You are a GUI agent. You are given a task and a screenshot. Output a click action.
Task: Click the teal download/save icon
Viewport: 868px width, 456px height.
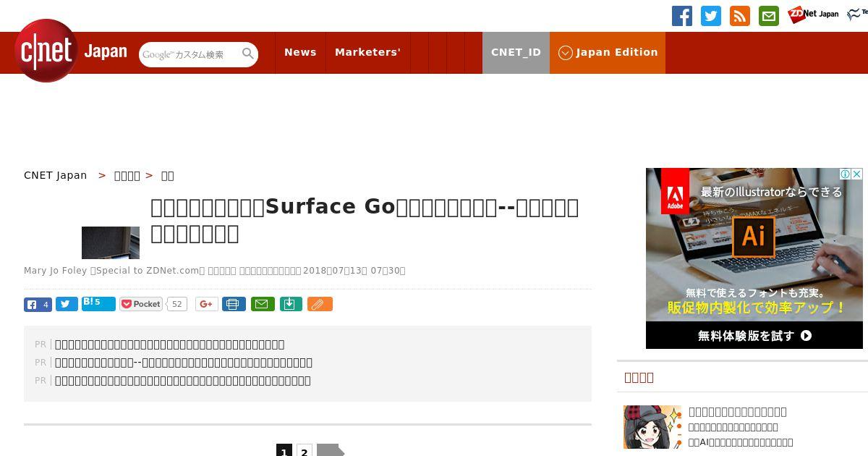(x=291, y=304)
